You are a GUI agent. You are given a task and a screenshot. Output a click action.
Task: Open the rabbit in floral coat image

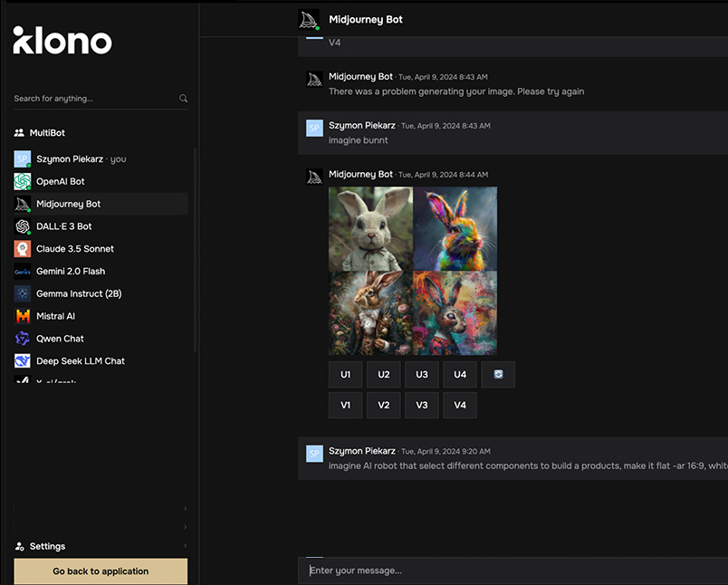tap(370, 313)
